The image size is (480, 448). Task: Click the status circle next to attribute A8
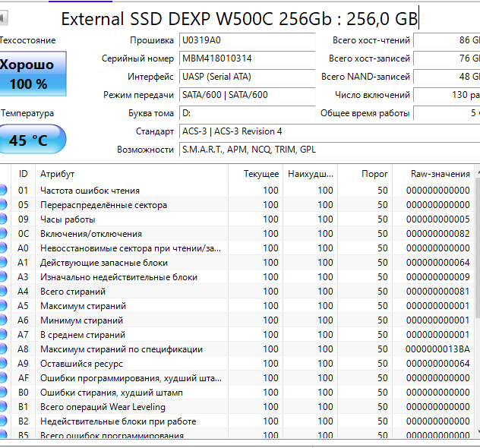(x=3, y=349)
